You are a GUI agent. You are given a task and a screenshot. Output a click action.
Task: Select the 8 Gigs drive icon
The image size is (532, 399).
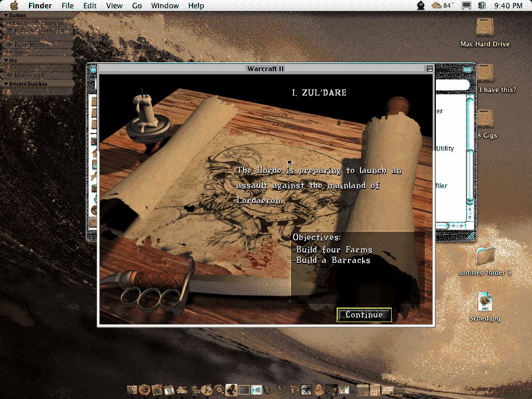pos(485,119)
